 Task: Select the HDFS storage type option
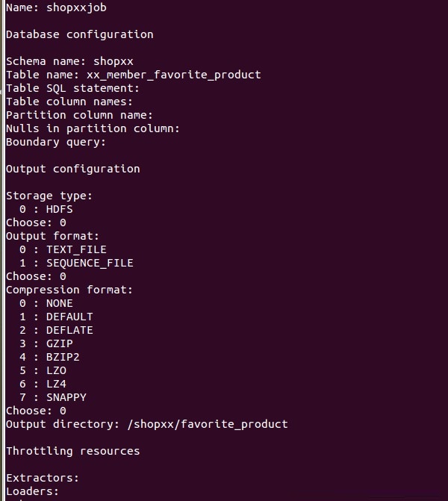click(x=46, y=209)
